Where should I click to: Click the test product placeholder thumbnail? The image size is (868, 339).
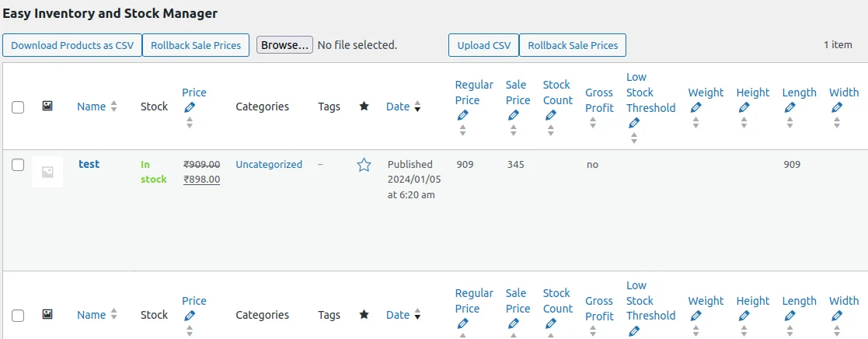pos(47,172)
